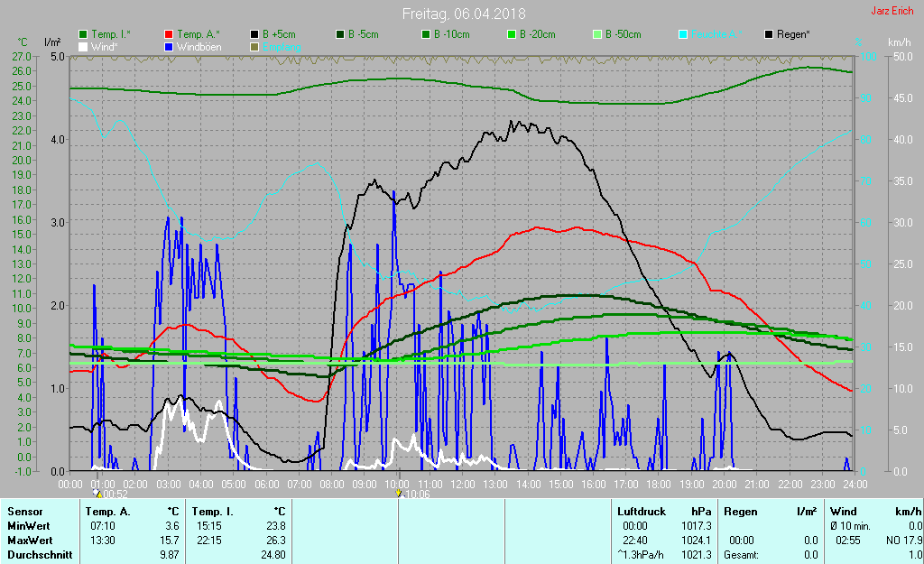Click the 'l/m²' unit label above the rain axis
The height and width of the screenshot is (564, 924).
pyautogui.click(x=52, y=42)
